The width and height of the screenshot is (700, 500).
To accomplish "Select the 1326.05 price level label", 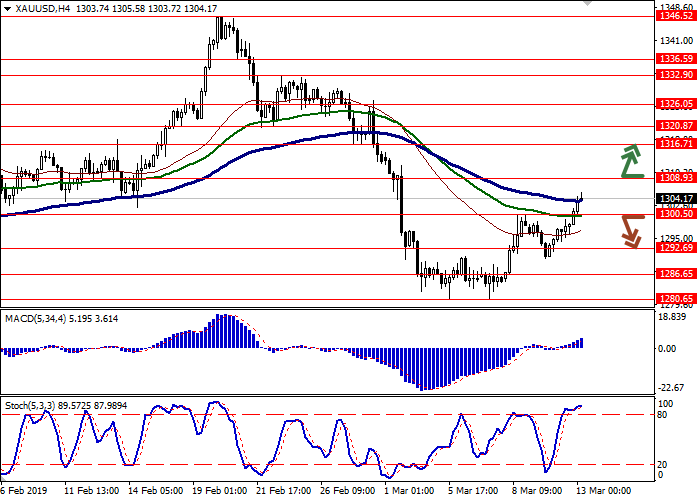I will pos(675,104).
